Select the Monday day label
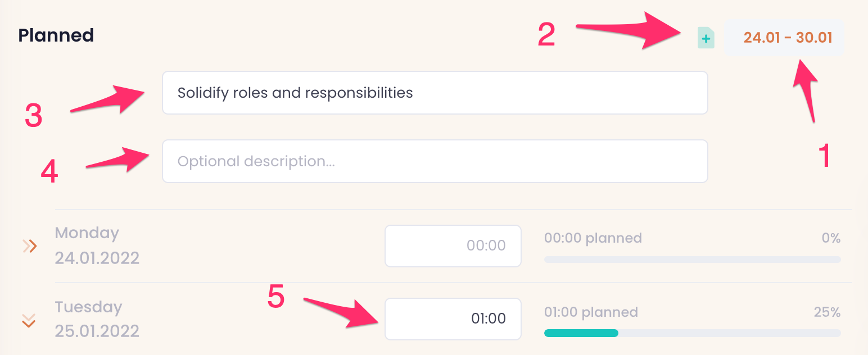Screen dimensions: 868x355 [87, 233]
